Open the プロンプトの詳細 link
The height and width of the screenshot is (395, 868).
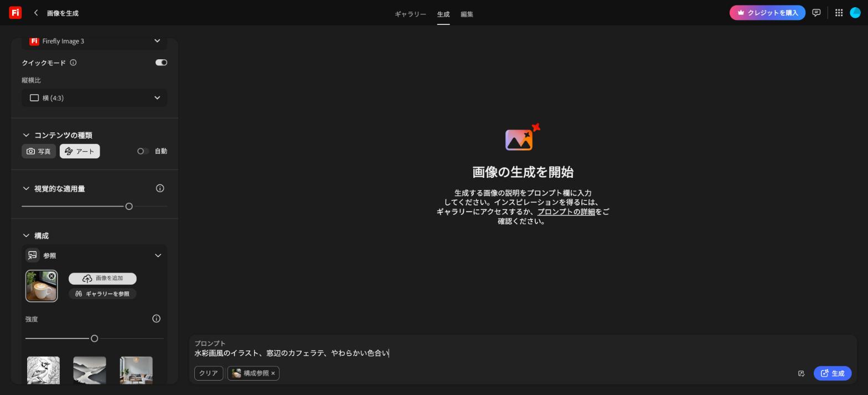tap(566, 212)
